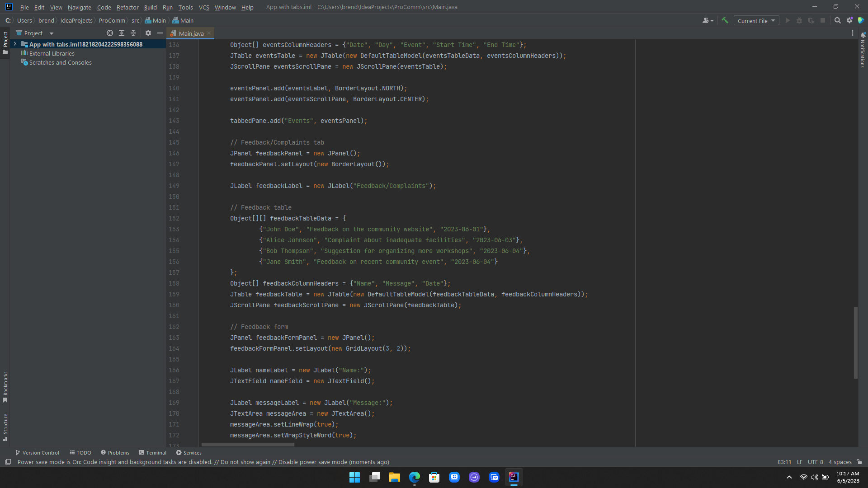This screenshot has width=868, height=488.
Task: Hide the Project tool window
Action: [x=160, y=33]
